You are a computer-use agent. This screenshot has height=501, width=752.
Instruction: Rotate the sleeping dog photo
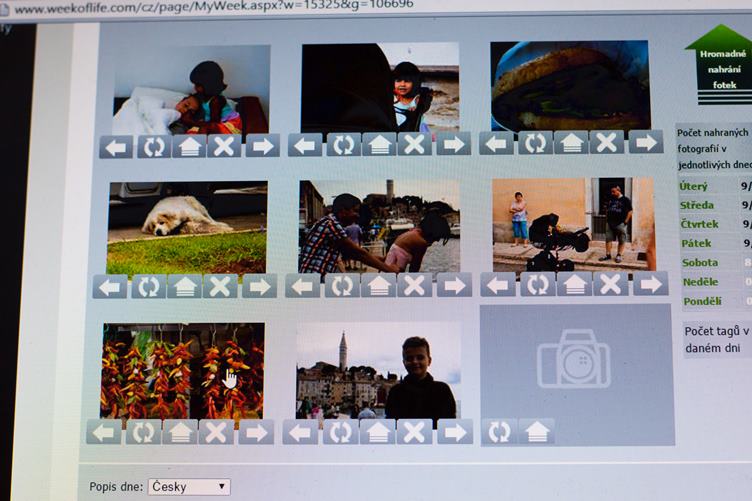click(x=149, y=286)
